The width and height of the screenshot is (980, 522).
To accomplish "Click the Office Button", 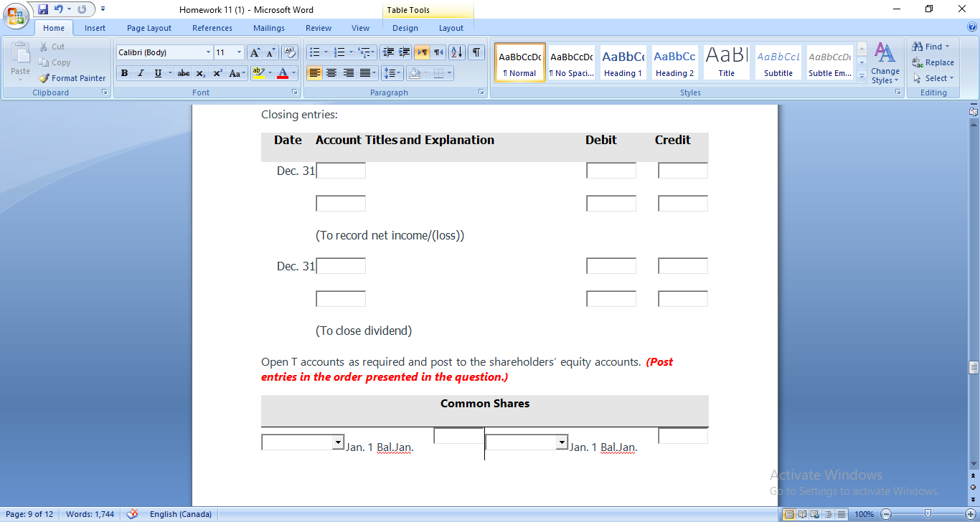I will pos(16,16).
